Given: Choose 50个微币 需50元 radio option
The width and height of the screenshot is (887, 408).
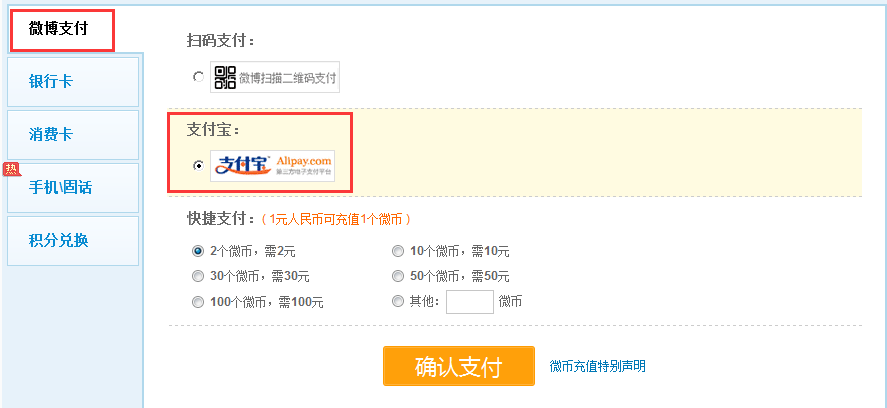Looking at the screenshot, I should pos(398,276).
